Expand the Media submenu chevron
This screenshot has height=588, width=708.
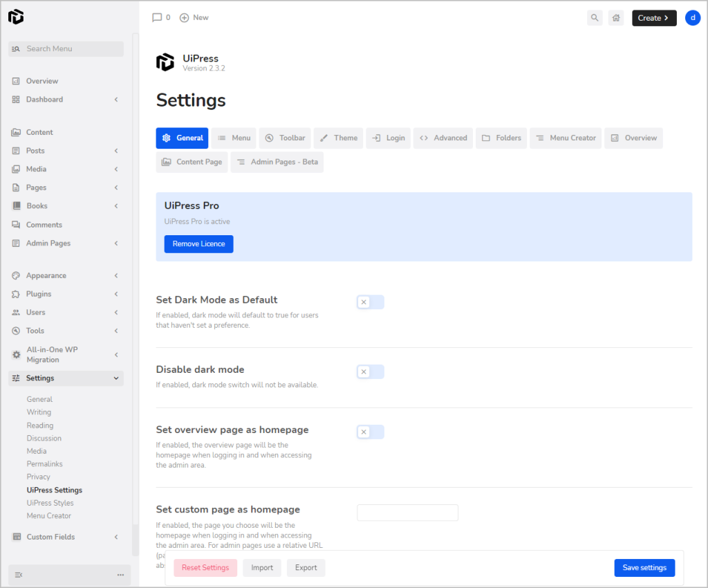point(116,169)
